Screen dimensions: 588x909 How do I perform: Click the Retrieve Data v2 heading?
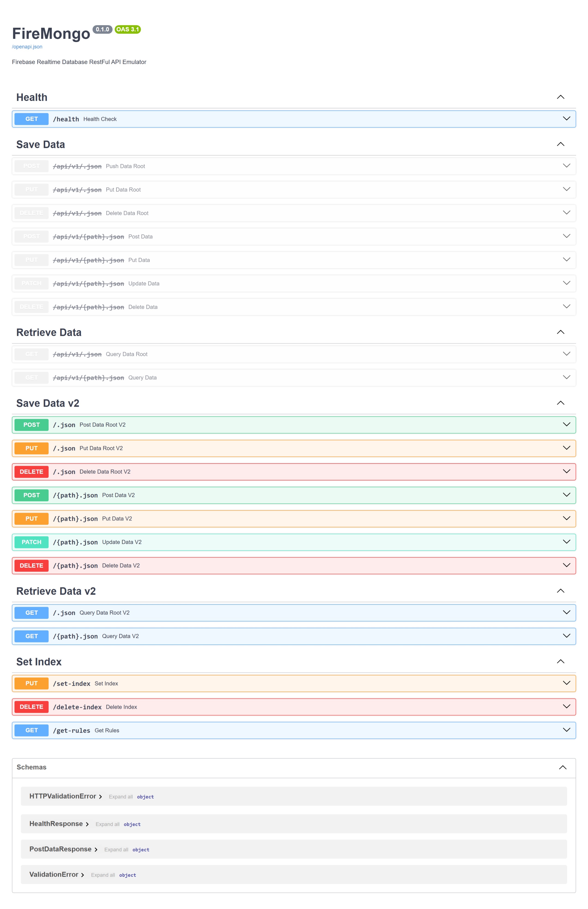56,591
